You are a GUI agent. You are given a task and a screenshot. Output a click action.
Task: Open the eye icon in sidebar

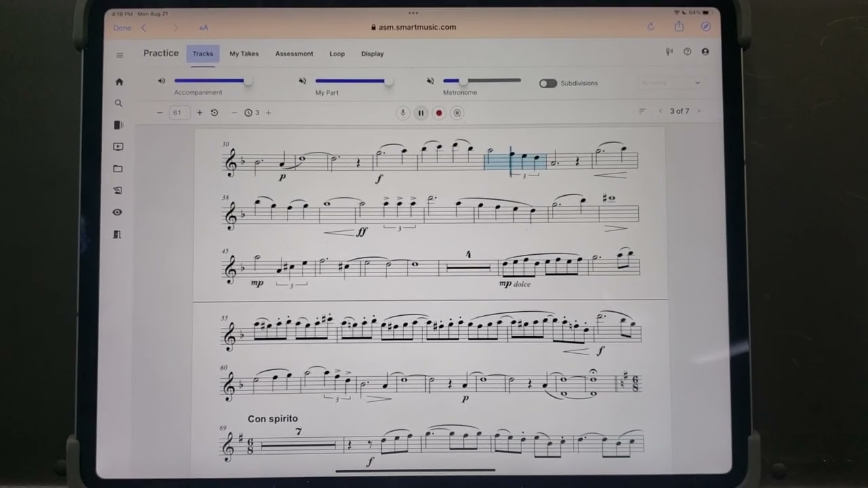pos(117,212)
